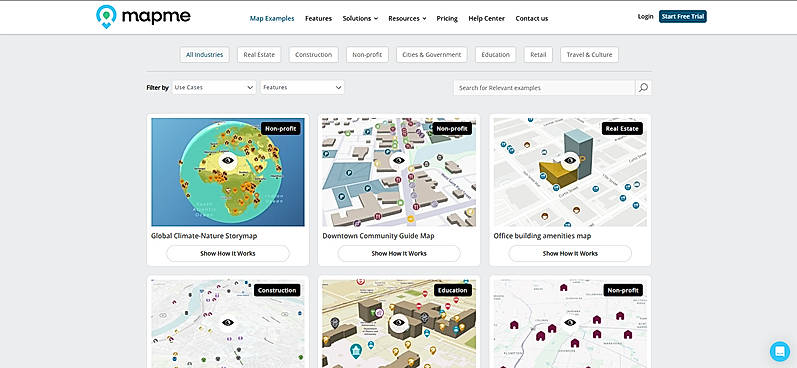Click Non-profit tag on Global Climate-Nature card
The width and height of the screenshot is (797, 368).
click(x=281, y=129)
